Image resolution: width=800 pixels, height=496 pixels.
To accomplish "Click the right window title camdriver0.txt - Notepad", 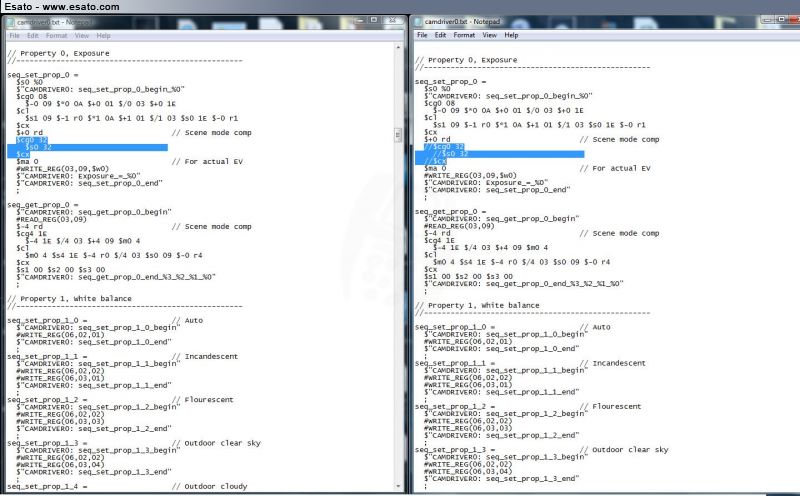I will point(462,22).
